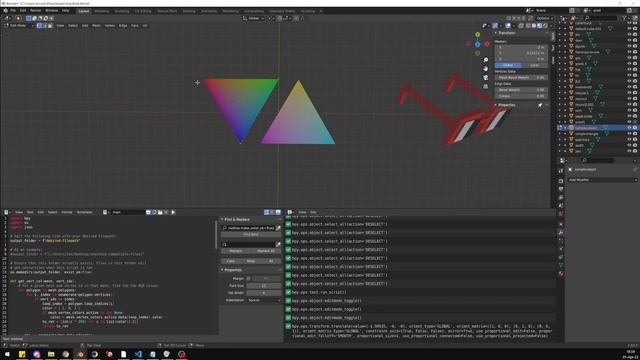Open the Render menu
This screenshot has width=640, height=360.
[36, 11]
